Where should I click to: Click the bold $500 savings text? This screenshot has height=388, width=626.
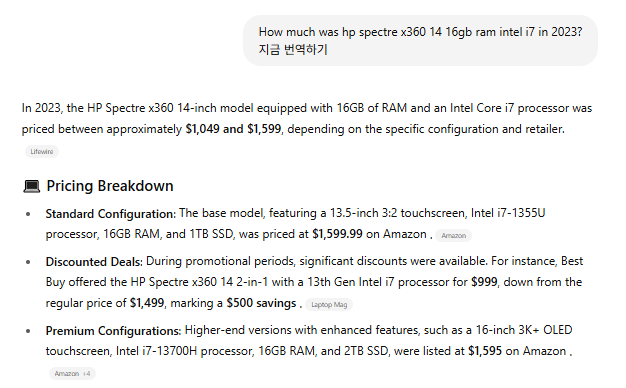pyautogui.click(x=261, y=303)
